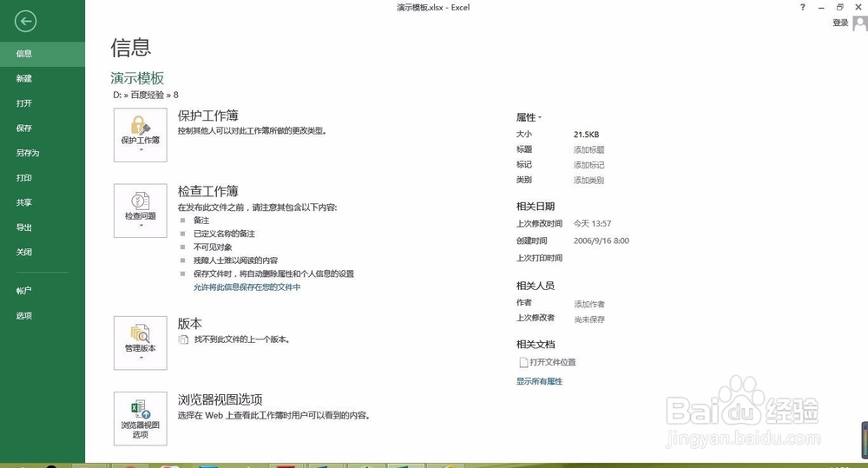Image resolution: width=868 pixels, height=468 pixels.
Task: Click the 添加作者 author field
Action: click(589, 304)
